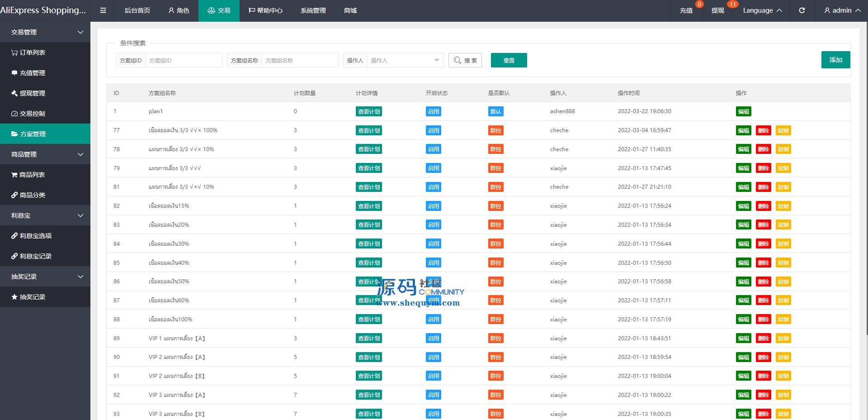Screen dimensions: 868x420
Task: Toggle the sidebar collapse hamburger icon
Action: (103, 10)
